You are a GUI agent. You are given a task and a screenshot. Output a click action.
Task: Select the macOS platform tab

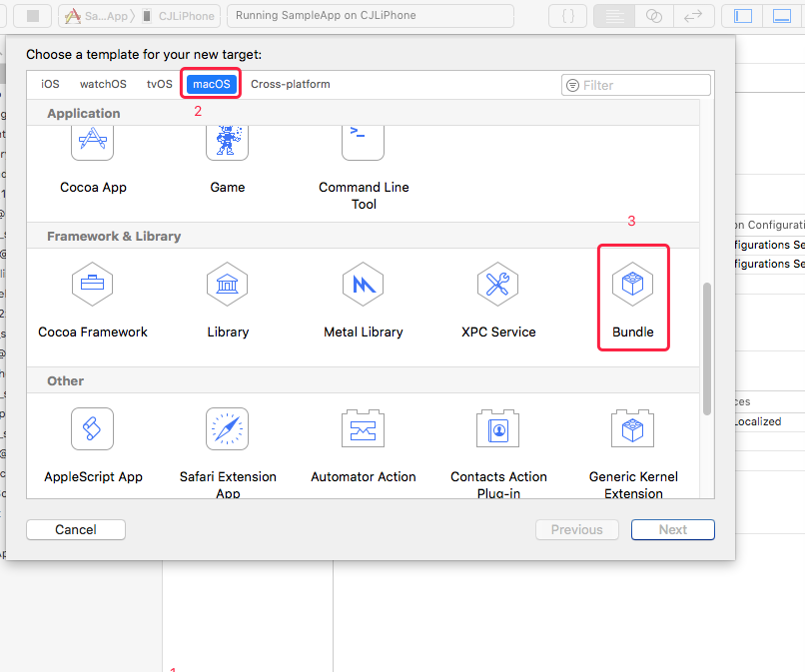[x=212, y=84]
